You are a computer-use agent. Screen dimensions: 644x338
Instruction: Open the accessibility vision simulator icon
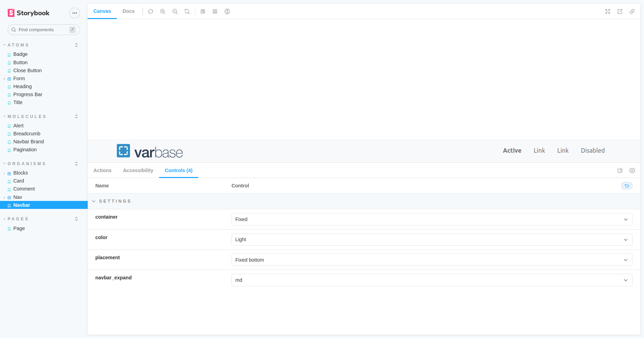tap(227, 11)
